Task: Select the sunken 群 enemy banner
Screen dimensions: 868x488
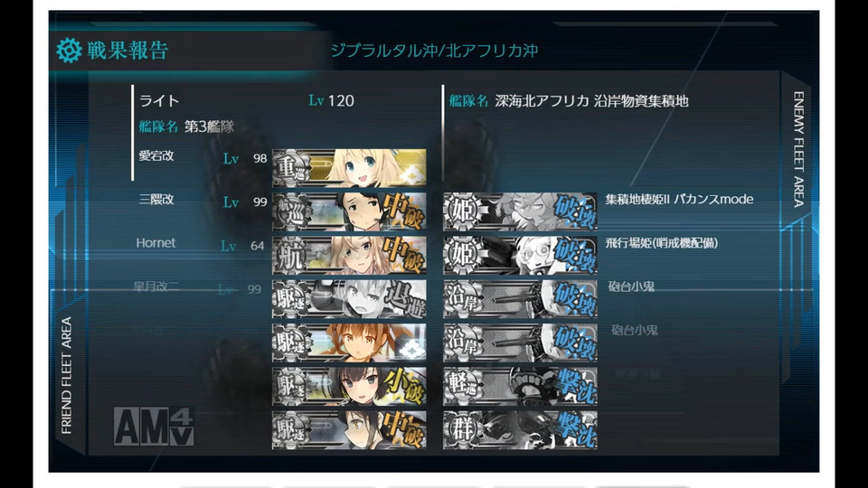Action: 521,430
